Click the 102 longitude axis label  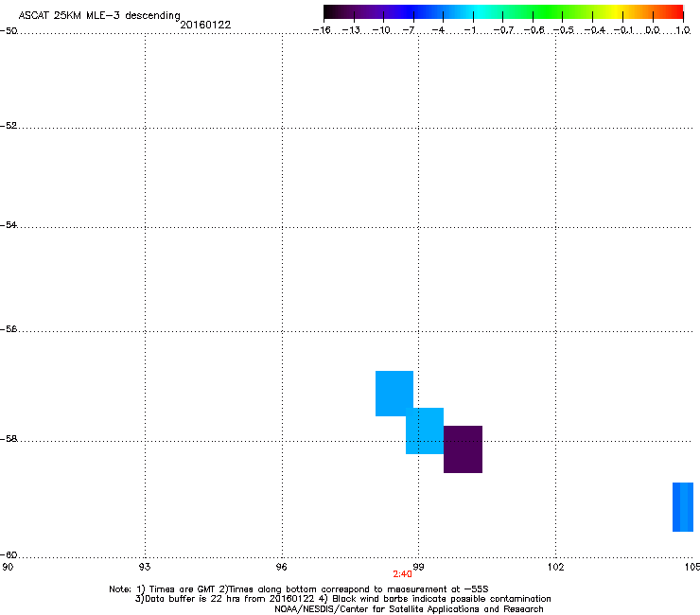click(555, 567)
